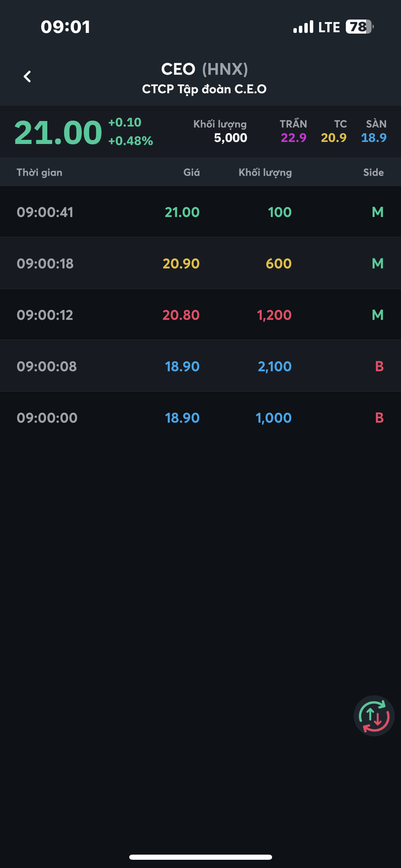Tap the TC reference price 20.9
Screen dimensions: 401x868
333,138
